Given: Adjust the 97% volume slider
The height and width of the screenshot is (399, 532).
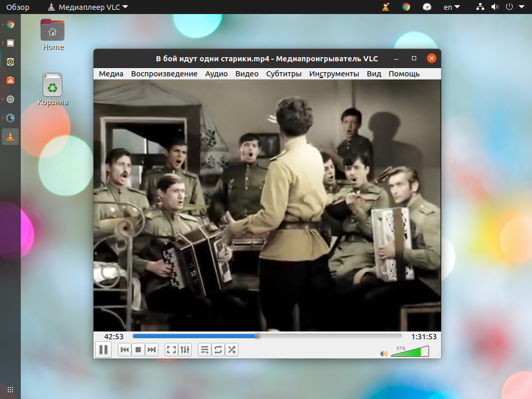Looking at the screenshot, I should (x=410, y=352).
